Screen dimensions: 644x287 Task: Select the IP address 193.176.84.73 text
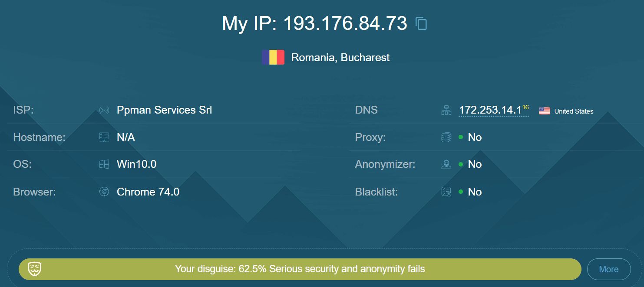[345, 23]
